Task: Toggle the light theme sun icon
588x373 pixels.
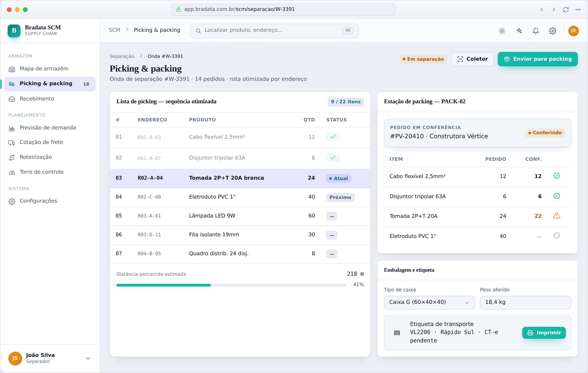Action: click(502, 31)
